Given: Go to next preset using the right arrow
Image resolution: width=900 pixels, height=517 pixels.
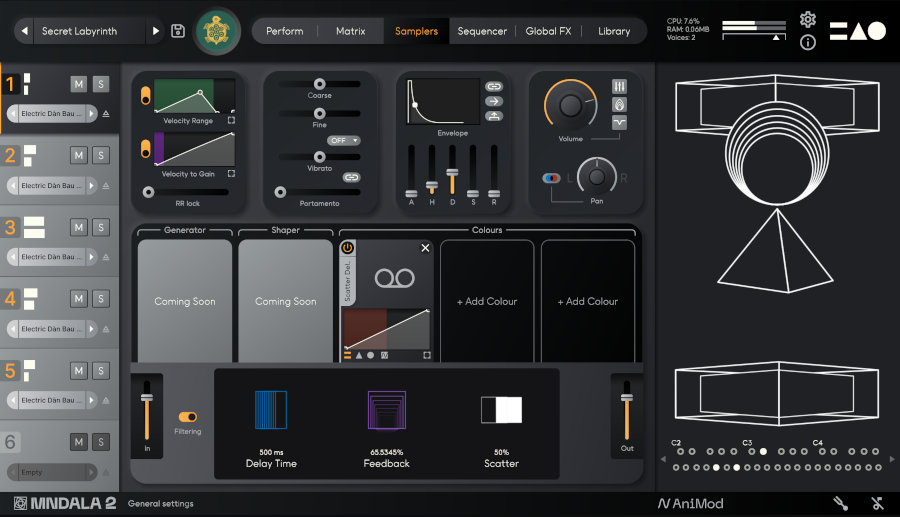Looking at the screenshot, I should point(155,31).
